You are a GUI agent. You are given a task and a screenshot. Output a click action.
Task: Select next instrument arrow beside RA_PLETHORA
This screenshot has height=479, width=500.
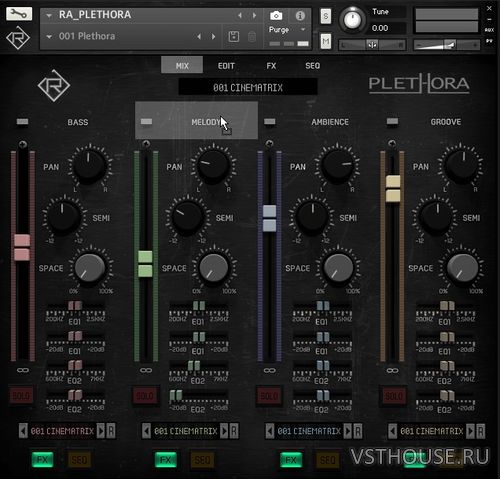pos(254,15)
